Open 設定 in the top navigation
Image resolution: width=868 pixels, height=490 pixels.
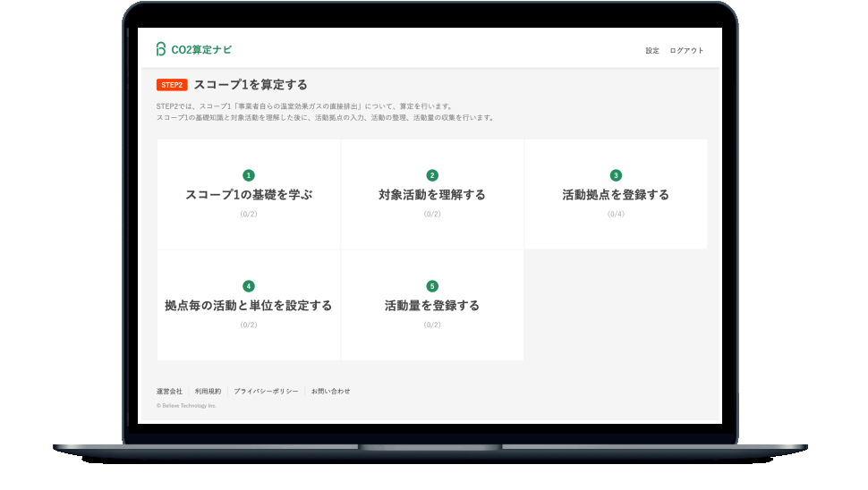(x=652, y=51)
